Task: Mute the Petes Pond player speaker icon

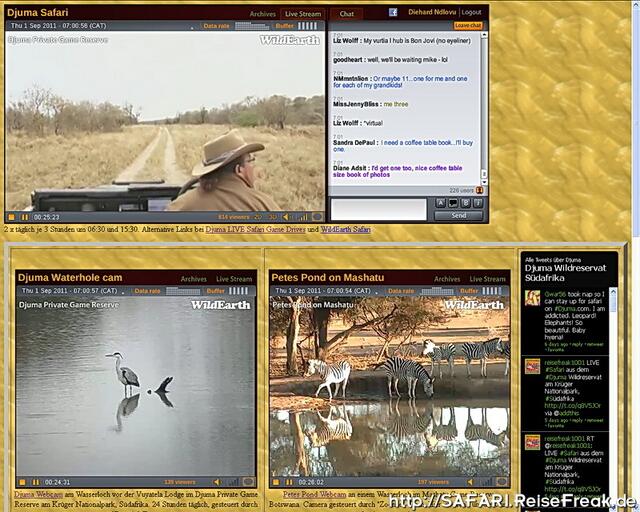Action: pyautogui.click(x=472, y=481)
